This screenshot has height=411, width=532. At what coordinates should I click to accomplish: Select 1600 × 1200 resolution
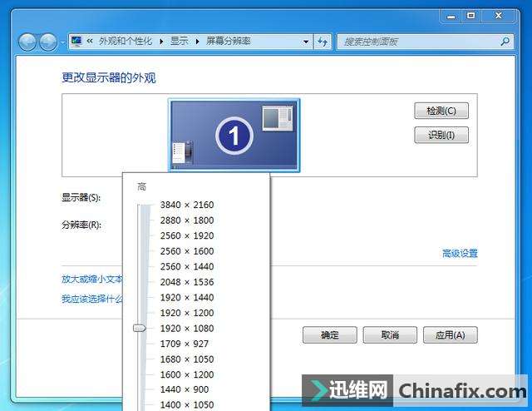click(x=187, y=374)
